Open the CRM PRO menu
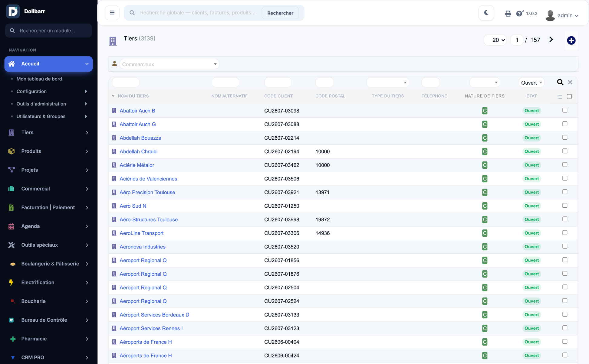The height and width of the screenshot is (364, 589). [48, 357]
